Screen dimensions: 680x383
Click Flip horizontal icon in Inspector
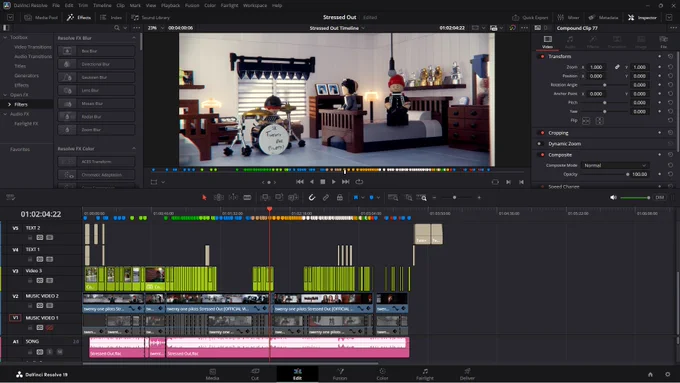pyautogui.click(x=586, y=121)
